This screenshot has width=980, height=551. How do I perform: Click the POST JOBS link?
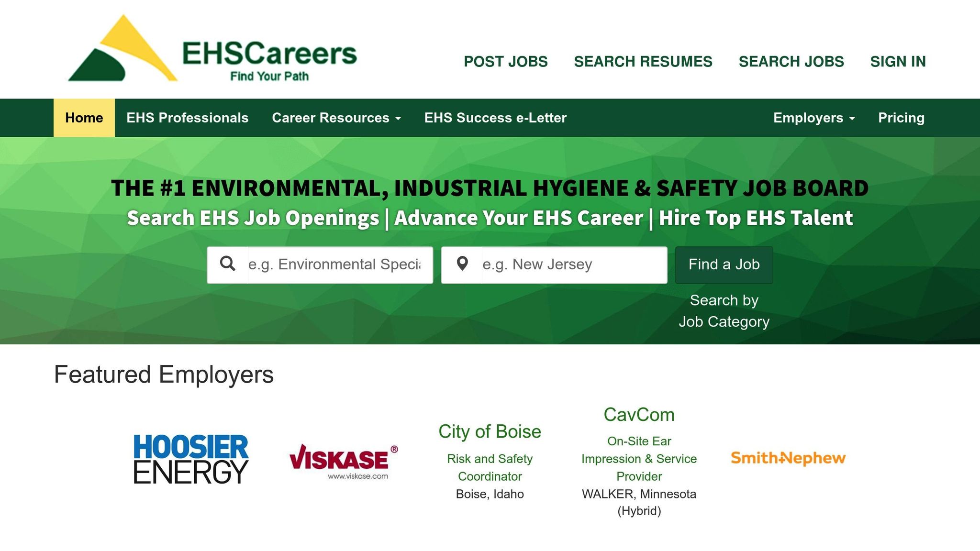505,62
